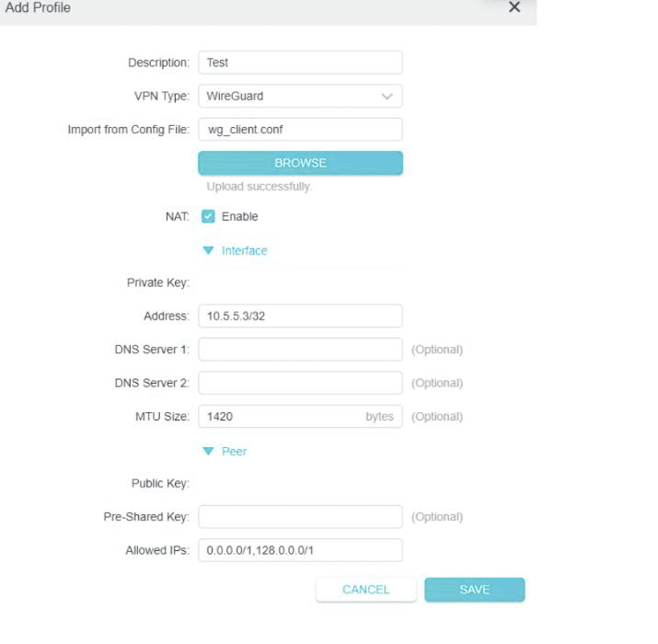Screen dimensions: 658x644
Task: Click the MTU Size field showing 1420
Action: click(x=300, y=416)
